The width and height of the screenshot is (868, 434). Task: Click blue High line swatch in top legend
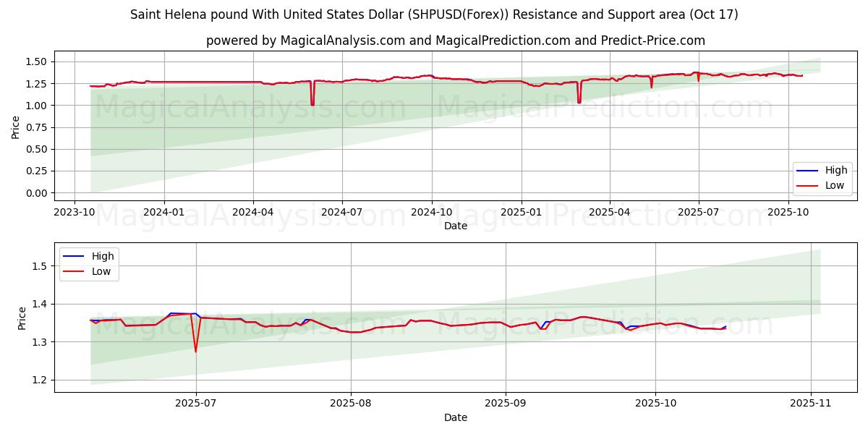click(807, 171)
